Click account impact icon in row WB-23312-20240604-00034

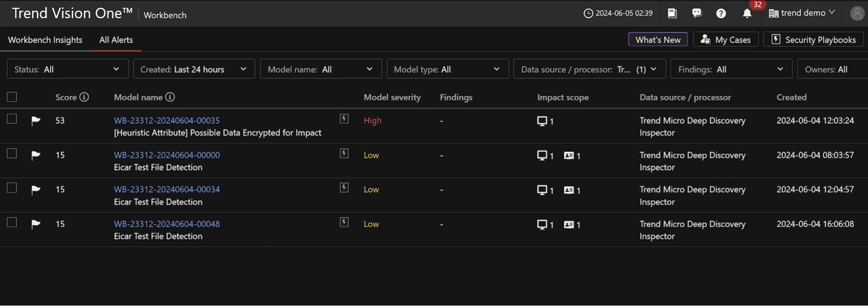(x=569, y=190)
